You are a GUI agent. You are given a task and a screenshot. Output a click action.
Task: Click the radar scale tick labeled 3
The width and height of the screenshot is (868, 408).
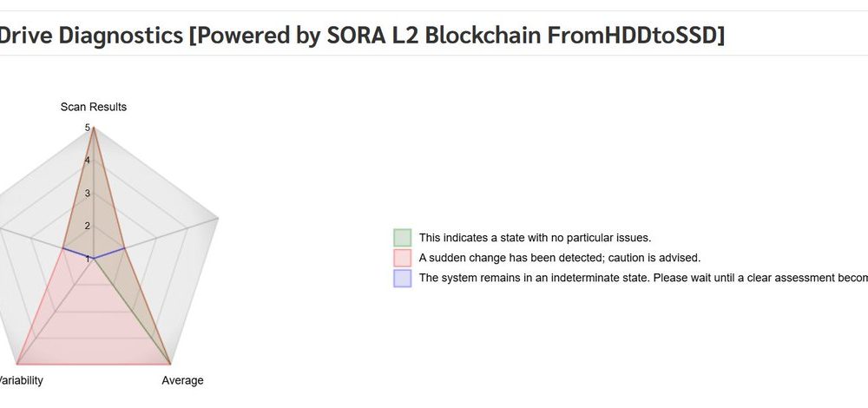pos(88,194)
